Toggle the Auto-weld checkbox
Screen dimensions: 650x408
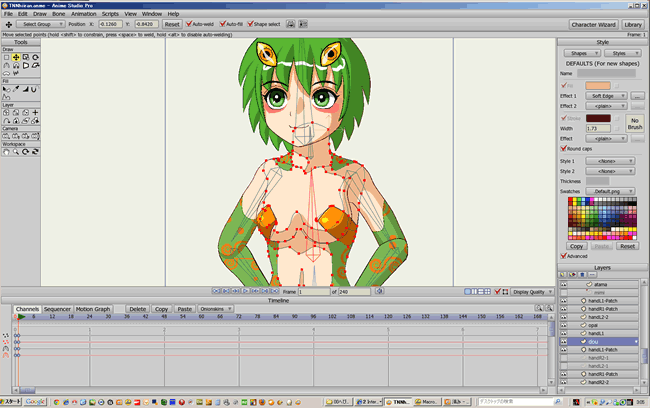(x=189, y=24)
